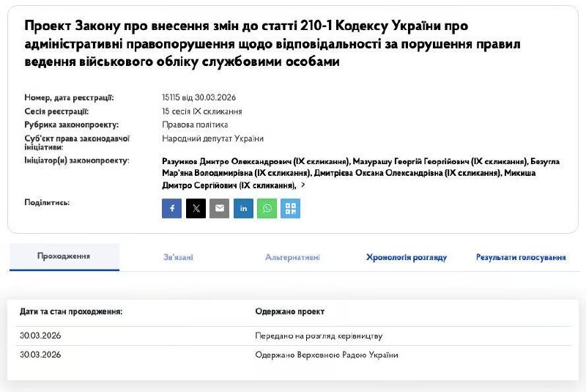Select the 'Правова політика' rubric value
Image resolution: width=586 pixels, height=392 pixels.
[195, 125]
